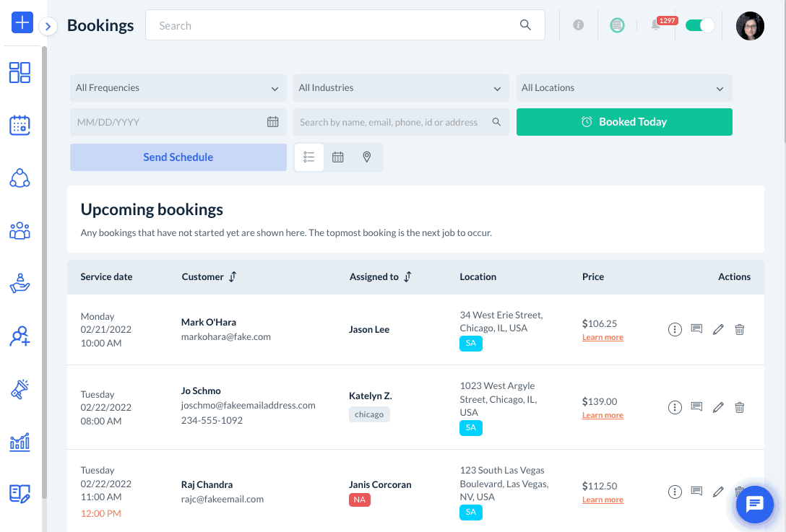Sort the table by Customer column
Viewport: 786px width, 532px height.
233,276
